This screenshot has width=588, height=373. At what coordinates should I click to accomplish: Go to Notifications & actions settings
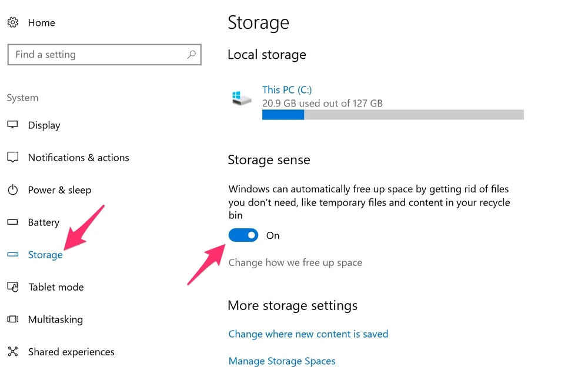[78, 158]
